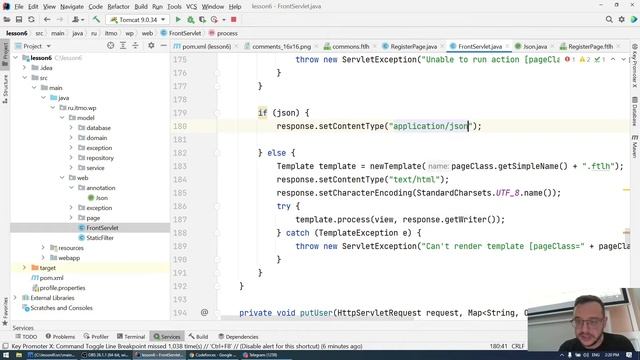The width and height of the screenshot is (640, 360).
Task: Toggle tool window quick access in status bar corner
Action: click(5, 346)
